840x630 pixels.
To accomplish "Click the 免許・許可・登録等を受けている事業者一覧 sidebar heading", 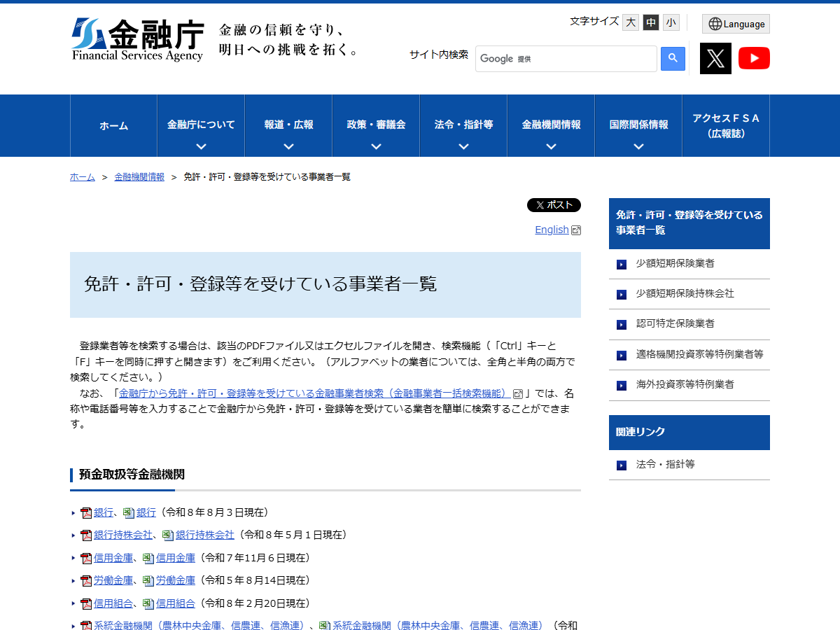I will point(689,223).
